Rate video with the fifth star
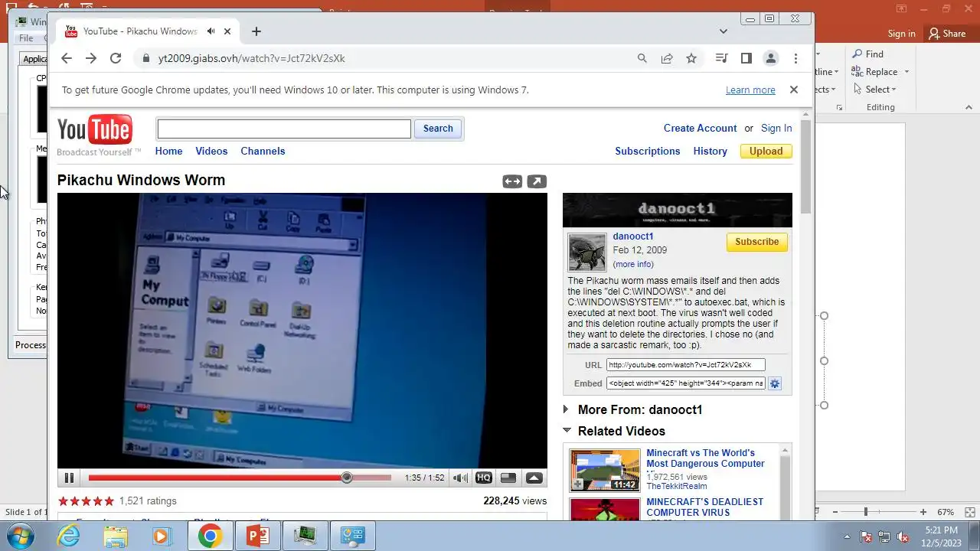980x551 pixels. [109, 501]
